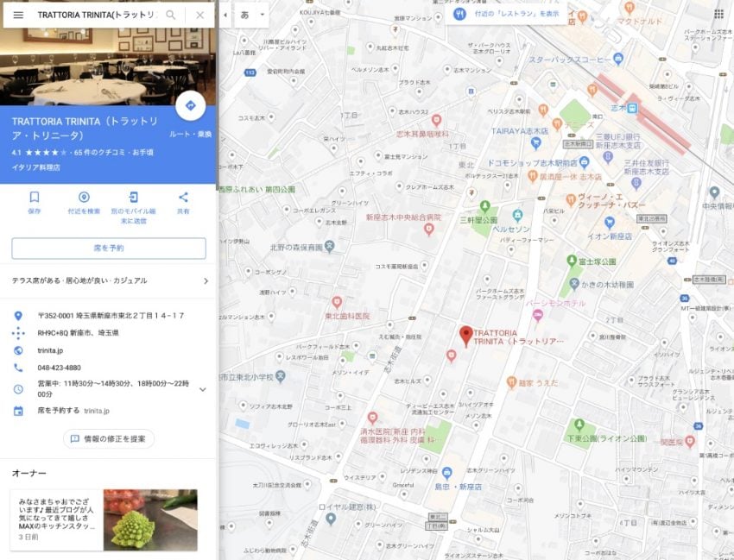
Task: Open the あ input method dropdown
Action: point(251,15)
